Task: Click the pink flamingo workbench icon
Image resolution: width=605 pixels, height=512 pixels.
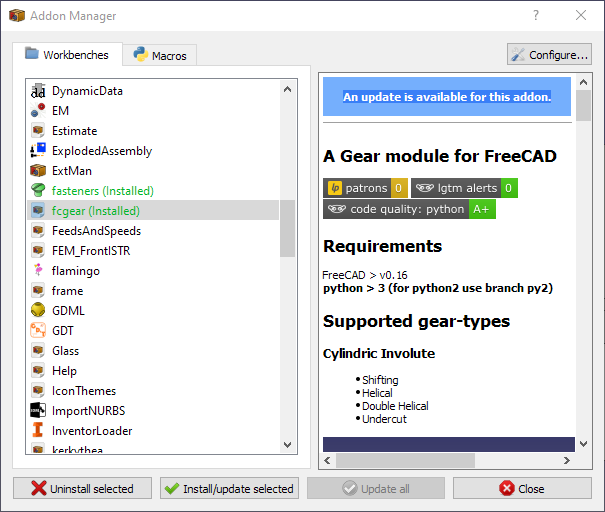Action: click(38, 270)
